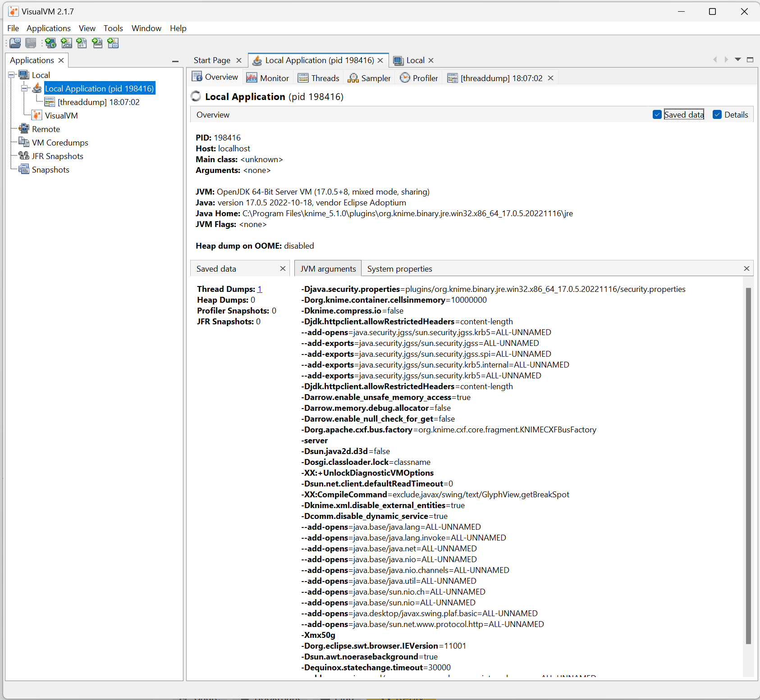Click the JFR Snapshots icon in tree

(24, 156)
